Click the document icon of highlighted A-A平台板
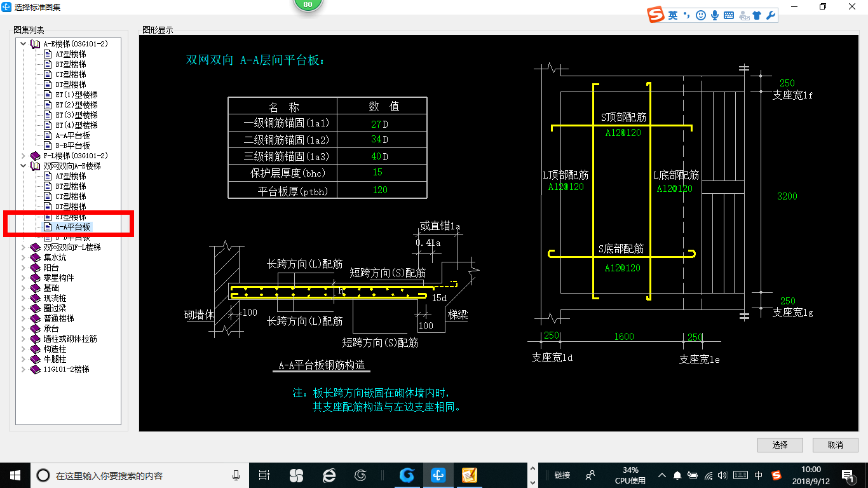Image resolution: width=868 pixels, height=488 pixels. [x=47, y=227]
